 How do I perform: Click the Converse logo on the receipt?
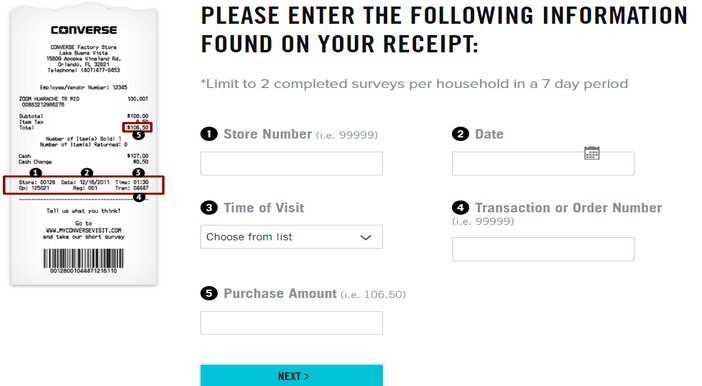coord(84,30)
